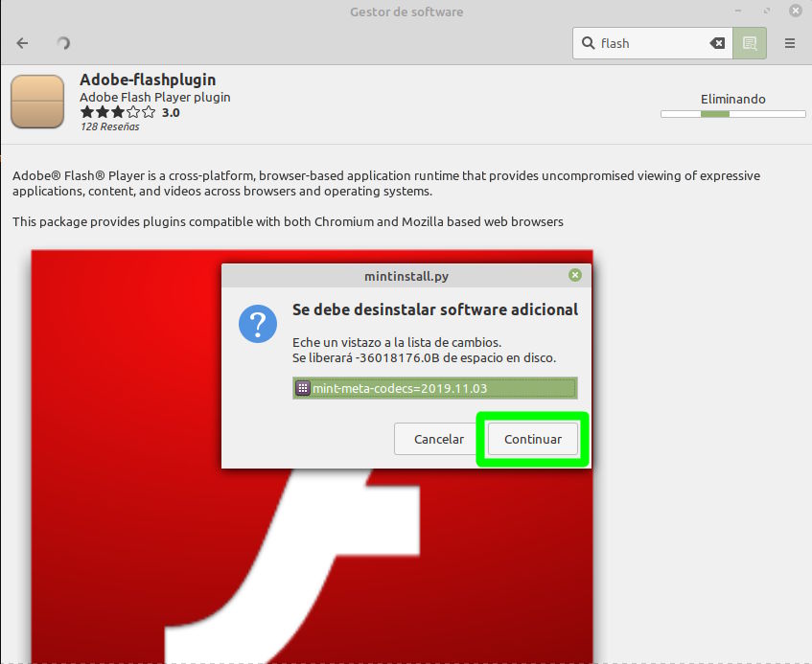The height and width of the screenshot is (664, 812).
Task: Open the hamburger menu
Action: [790, 43]
